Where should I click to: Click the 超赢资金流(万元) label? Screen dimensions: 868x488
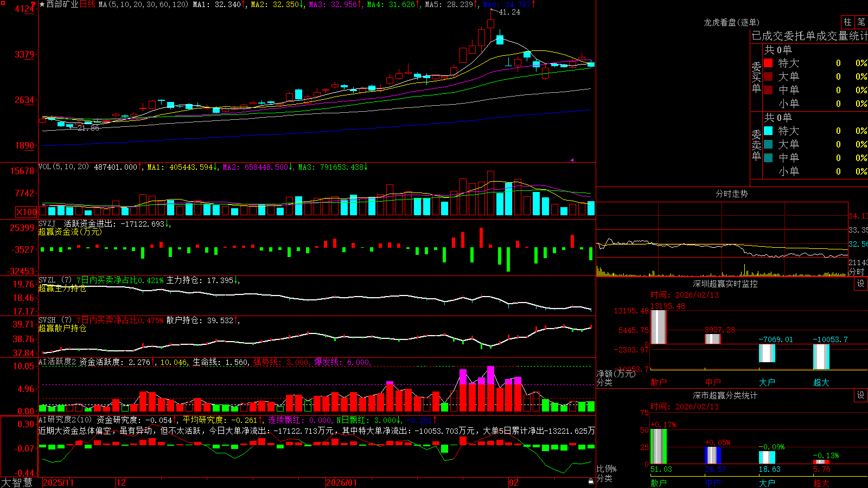(x=70, y=232)
